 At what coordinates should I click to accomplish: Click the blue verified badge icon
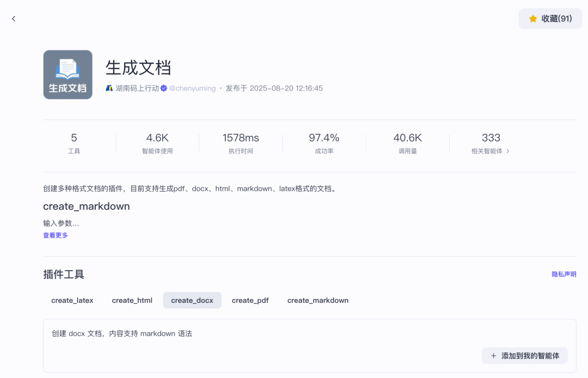[x=164, y=88]
